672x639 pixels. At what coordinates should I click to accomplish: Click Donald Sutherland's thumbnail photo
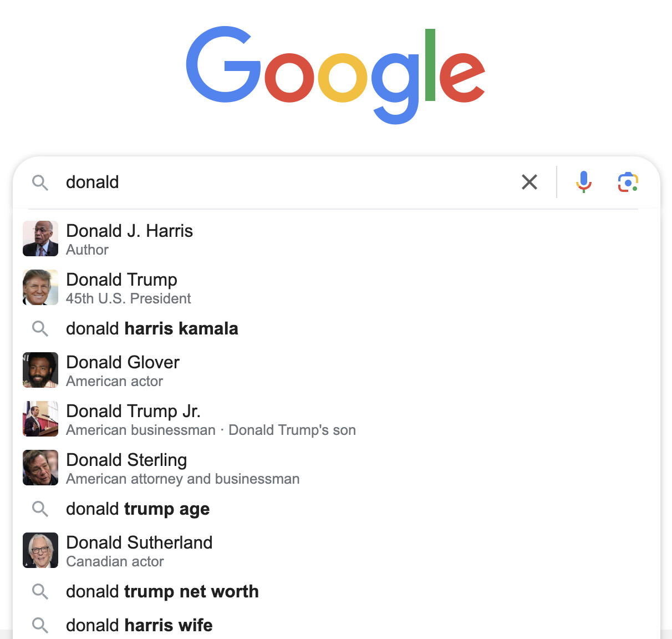[40, 550]
